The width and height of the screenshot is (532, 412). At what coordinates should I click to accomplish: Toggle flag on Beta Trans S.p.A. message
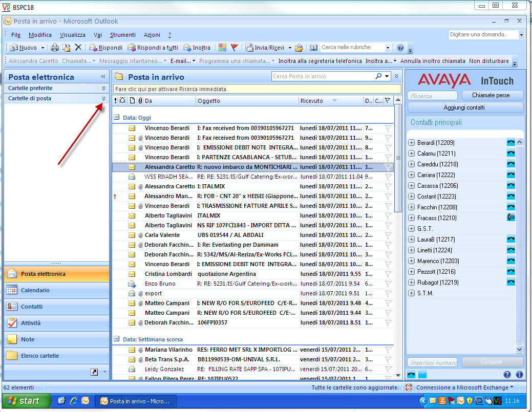click(x=388, y=359)
